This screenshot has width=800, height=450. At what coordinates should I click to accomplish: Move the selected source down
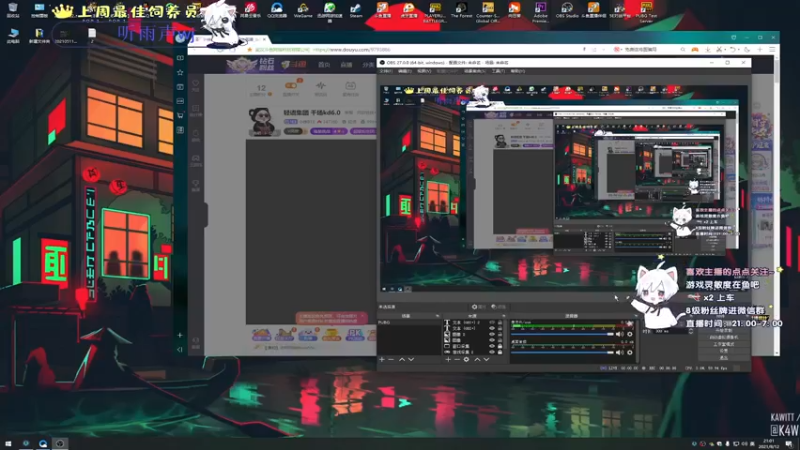(486, 359)
